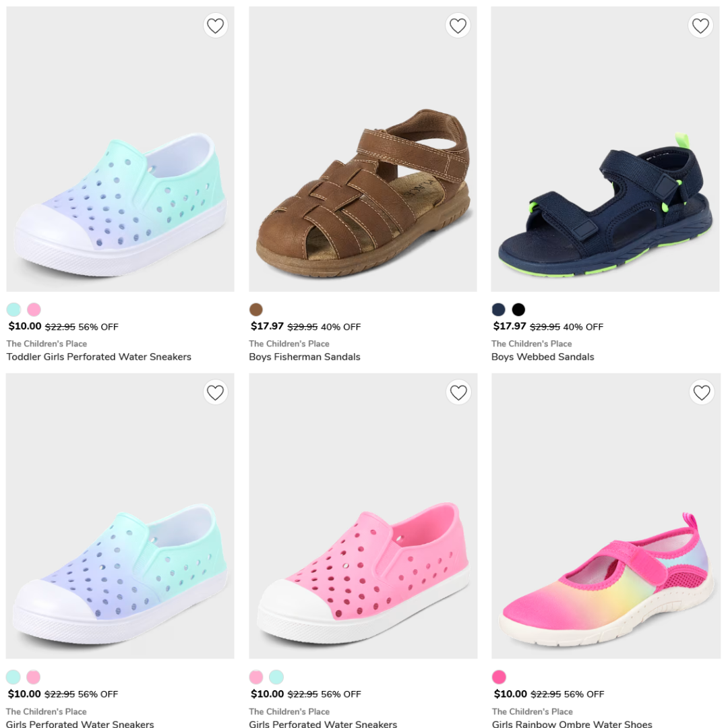Choose brown swatch for Boys Fisherman Sandals

point(256,309)
